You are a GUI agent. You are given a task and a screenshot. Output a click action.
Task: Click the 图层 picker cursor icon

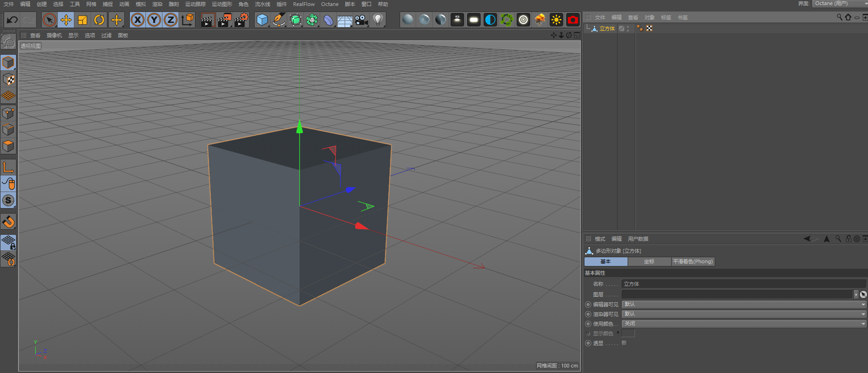[863, 294]
